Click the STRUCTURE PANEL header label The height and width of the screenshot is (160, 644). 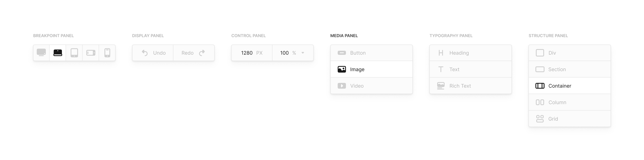tap(548, 36)
